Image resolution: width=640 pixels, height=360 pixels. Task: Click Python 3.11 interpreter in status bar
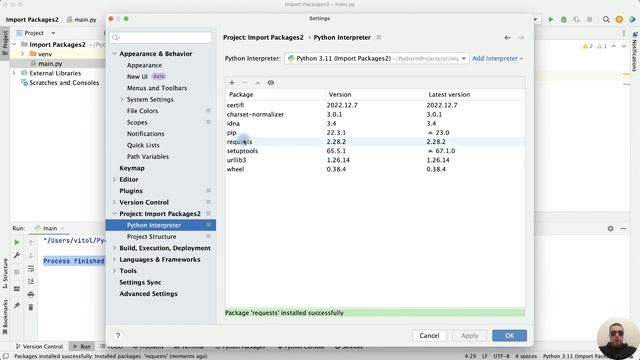click(573, 356)
